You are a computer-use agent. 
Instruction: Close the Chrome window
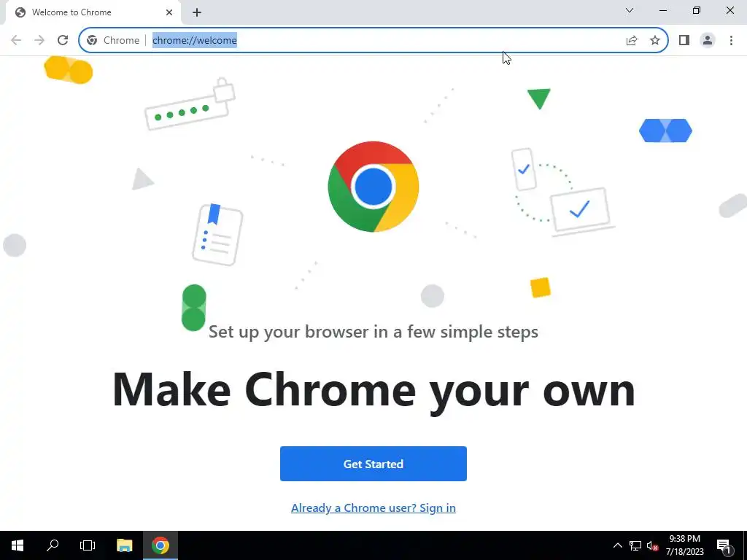point(729,10)
